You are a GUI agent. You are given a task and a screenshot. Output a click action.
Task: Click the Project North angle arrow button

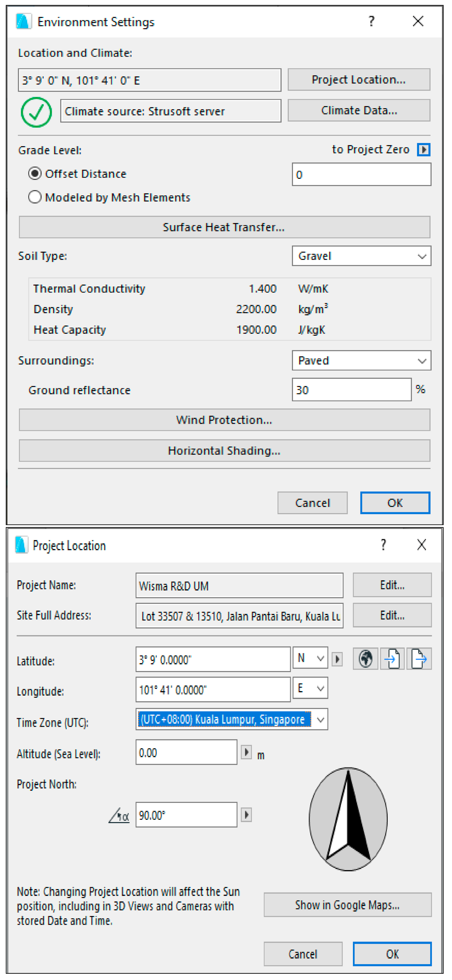[246, 814]
